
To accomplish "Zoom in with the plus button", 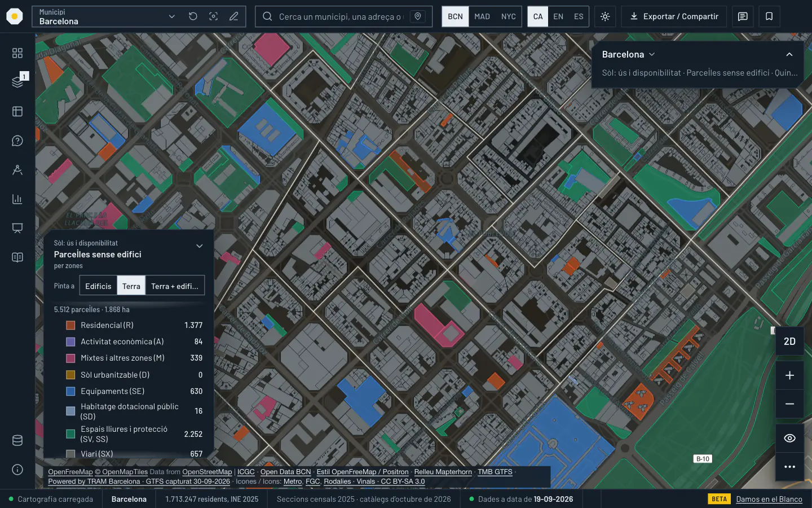I will (x=789, y=375).
